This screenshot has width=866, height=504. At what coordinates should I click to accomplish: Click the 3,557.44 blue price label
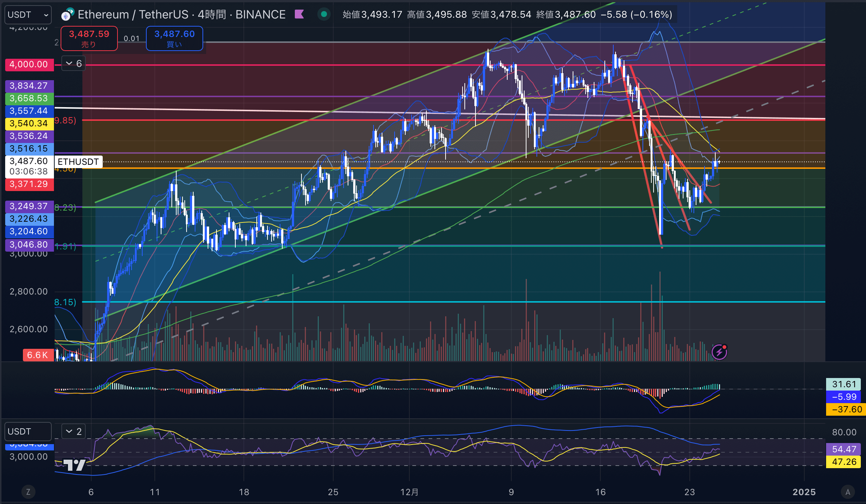pyautogui.click(x=29, y=111)
